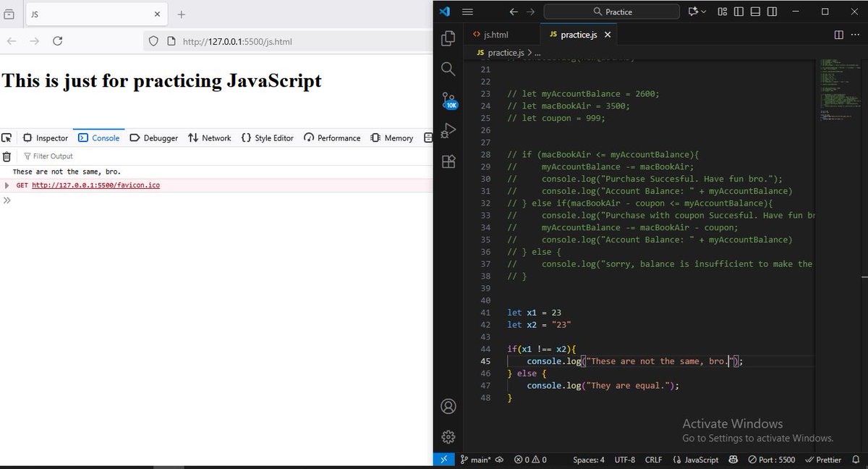Open Source Control view with 10K badge
Viewport: 868px width, 469px height.
click(448, 100)
